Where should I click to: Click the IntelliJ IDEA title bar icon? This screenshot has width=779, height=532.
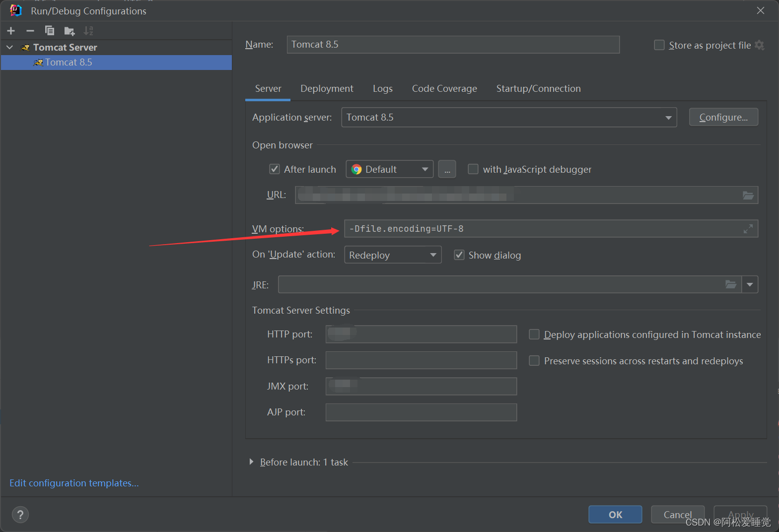pyautogui.click(x=15, y=10)
